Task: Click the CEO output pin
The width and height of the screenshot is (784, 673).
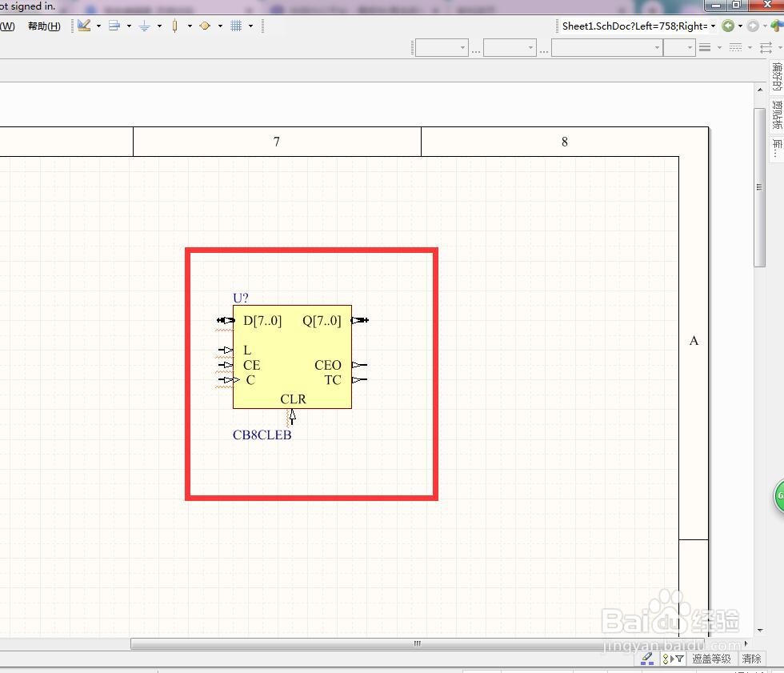Action: pyautogui.click(x=359, y=365)
